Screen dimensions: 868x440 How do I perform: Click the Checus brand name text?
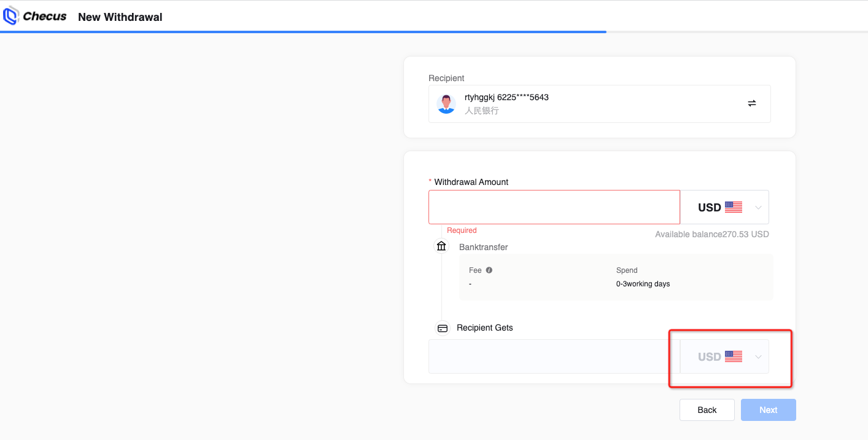tap(45, 17)
